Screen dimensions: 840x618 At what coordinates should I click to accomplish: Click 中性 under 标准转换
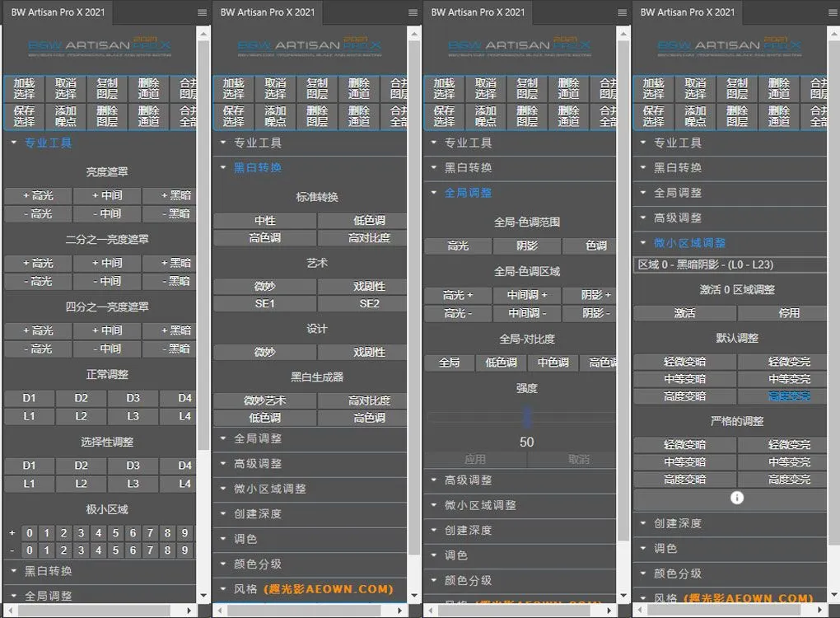264,221
